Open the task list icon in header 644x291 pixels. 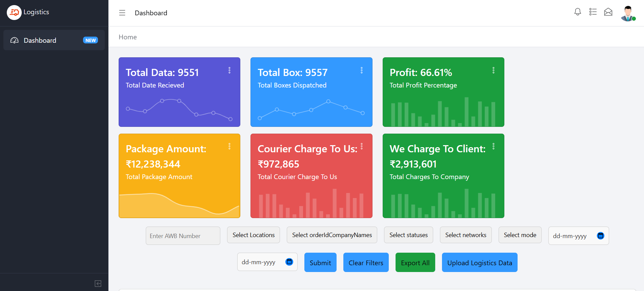593,12
